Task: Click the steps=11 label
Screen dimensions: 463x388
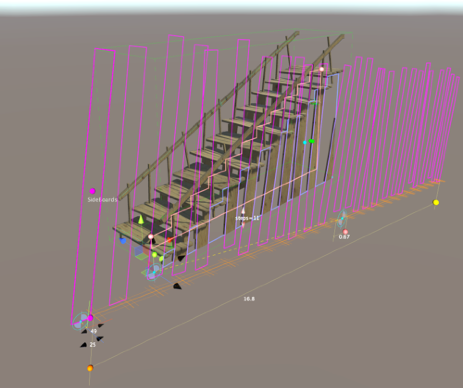Action: point(247,218)
